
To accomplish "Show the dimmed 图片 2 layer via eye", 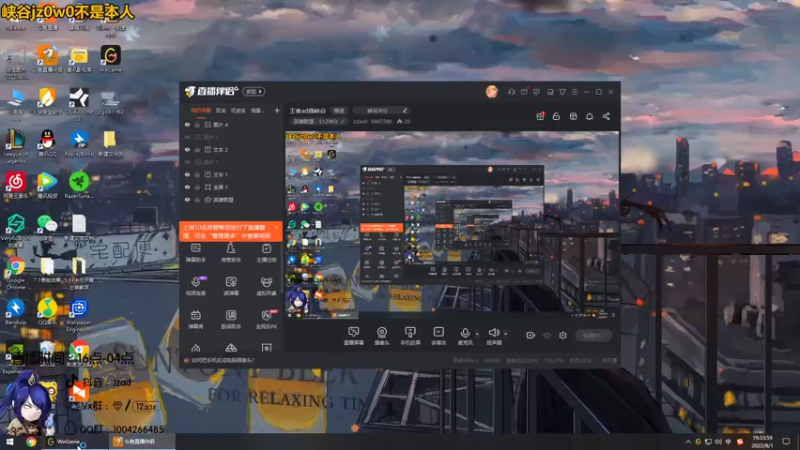I will (x=187, y=137).
